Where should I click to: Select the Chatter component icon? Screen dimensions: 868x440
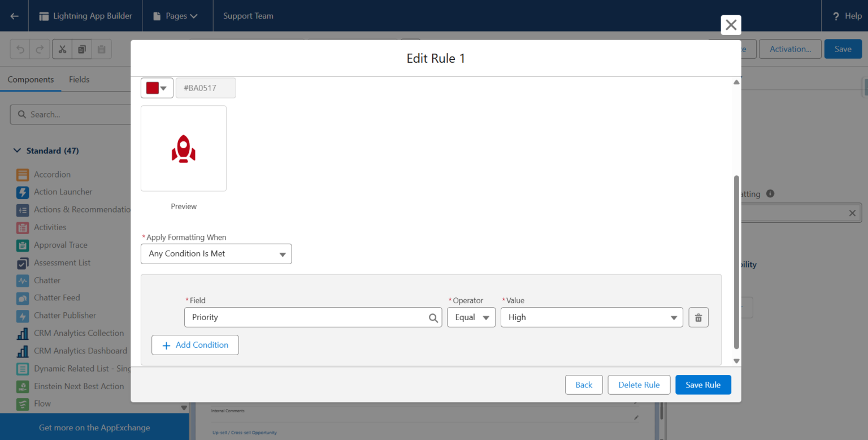pos(23,280)
